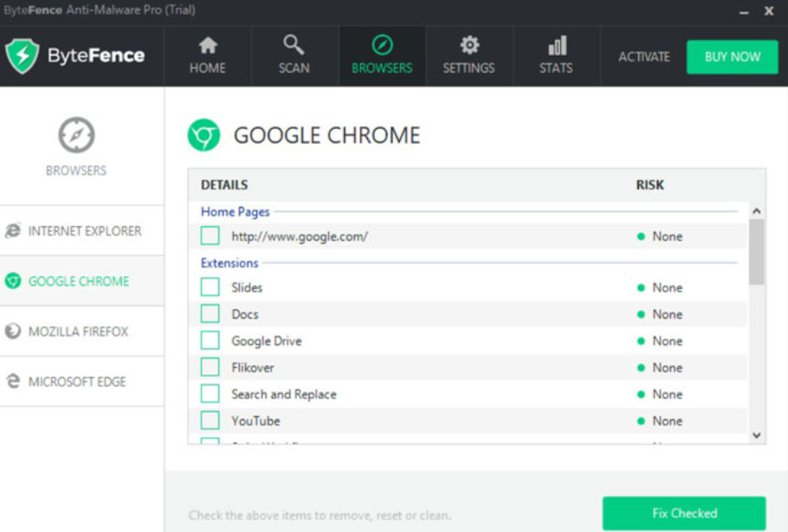Go to the STATS tab label
Screen dimensions: 788x532
click(556, 68)
